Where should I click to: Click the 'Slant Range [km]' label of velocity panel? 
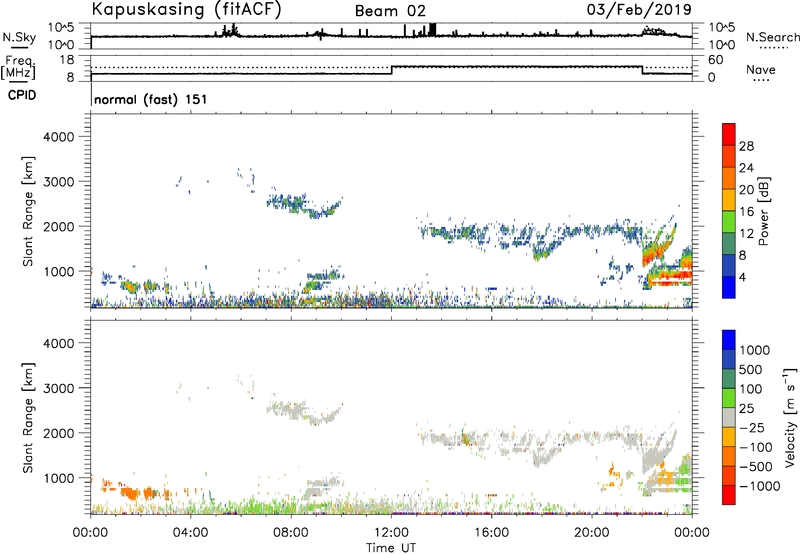pos(28,418)
